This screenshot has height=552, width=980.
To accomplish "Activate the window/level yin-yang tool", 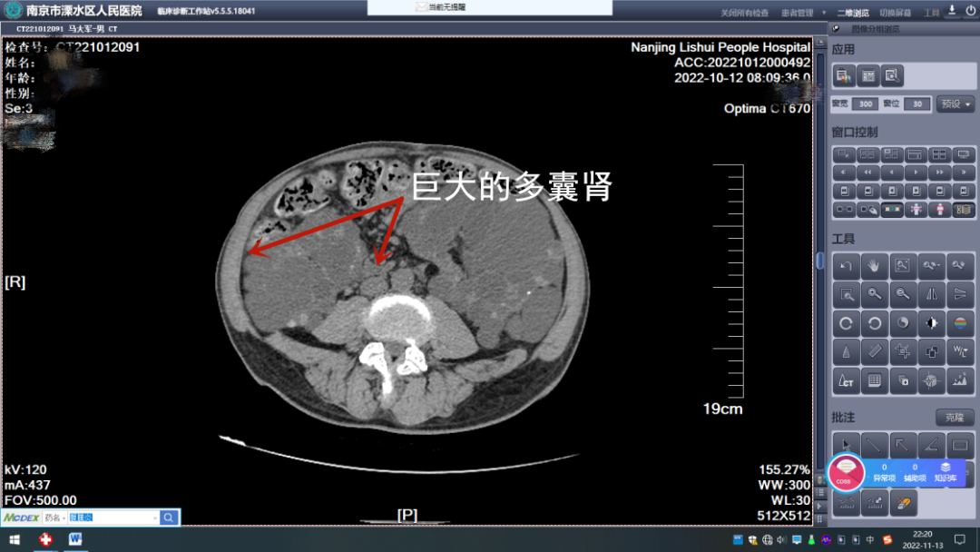I will tap(902, 323).
